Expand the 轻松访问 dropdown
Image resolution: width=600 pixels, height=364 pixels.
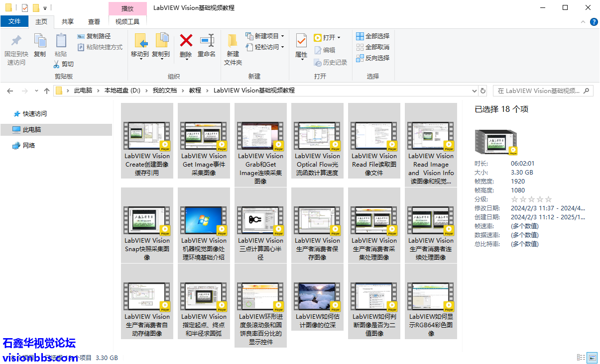click(282, 47)
